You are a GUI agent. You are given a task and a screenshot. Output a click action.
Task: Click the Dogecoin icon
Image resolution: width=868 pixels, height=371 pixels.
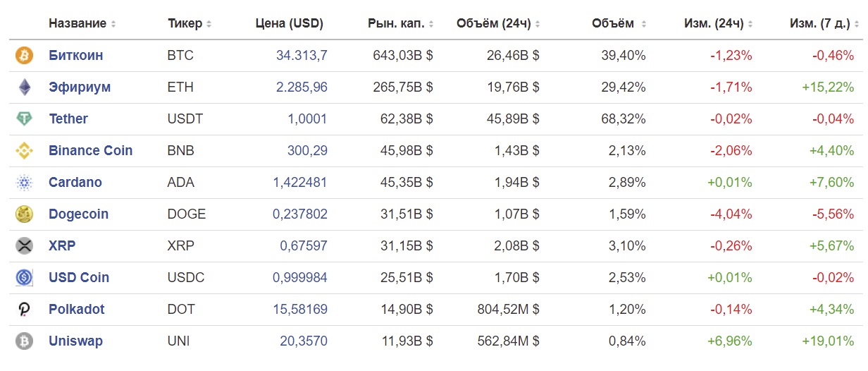click(24, 214)
